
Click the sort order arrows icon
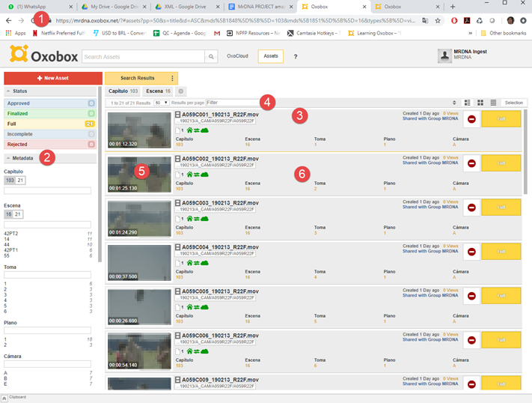pos(454,103)
